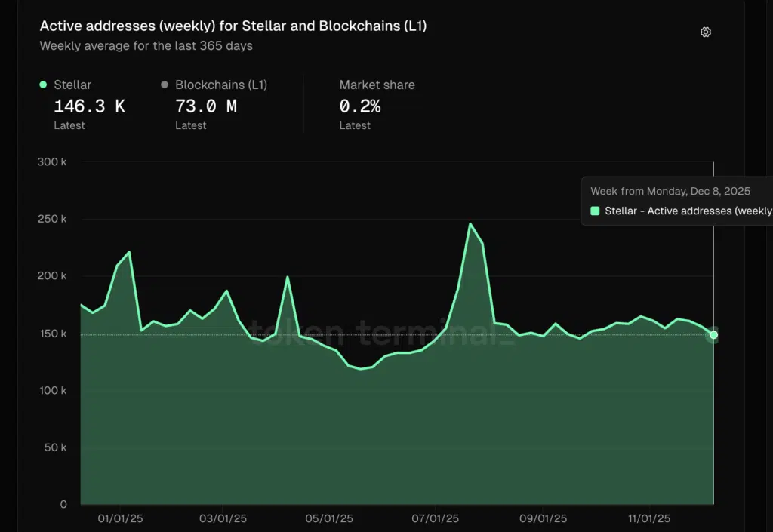The image size is (773, 532).
Task: Click the 0.2% market share value
Action: pyautogui.click(x=359, y=106)
